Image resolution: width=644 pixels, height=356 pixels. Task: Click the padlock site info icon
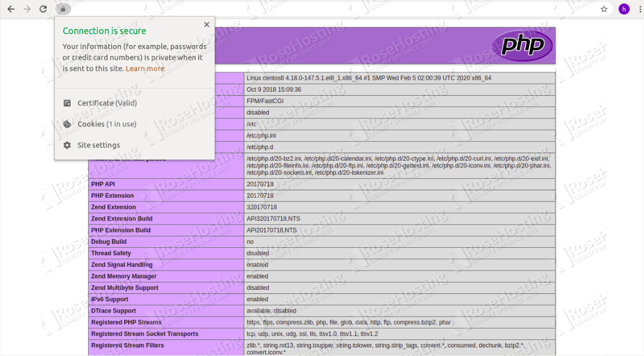63,9
